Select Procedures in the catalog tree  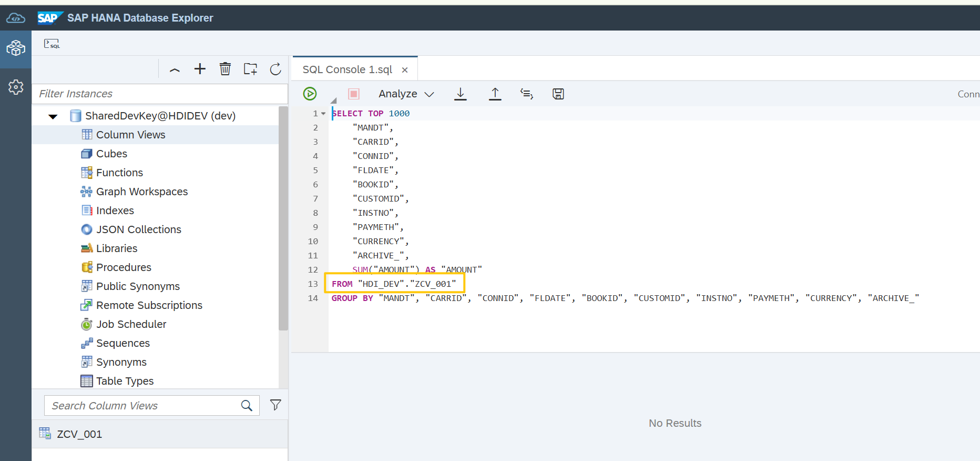124,267
